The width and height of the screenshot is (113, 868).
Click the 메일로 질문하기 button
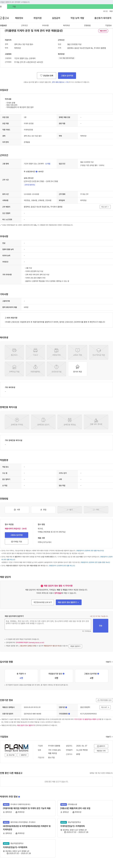(75, 646)
